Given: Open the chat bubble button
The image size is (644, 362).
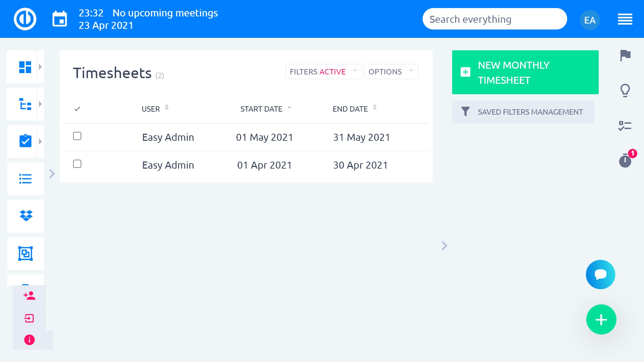Looking at the screenshot, I should (x=600, y=275).
